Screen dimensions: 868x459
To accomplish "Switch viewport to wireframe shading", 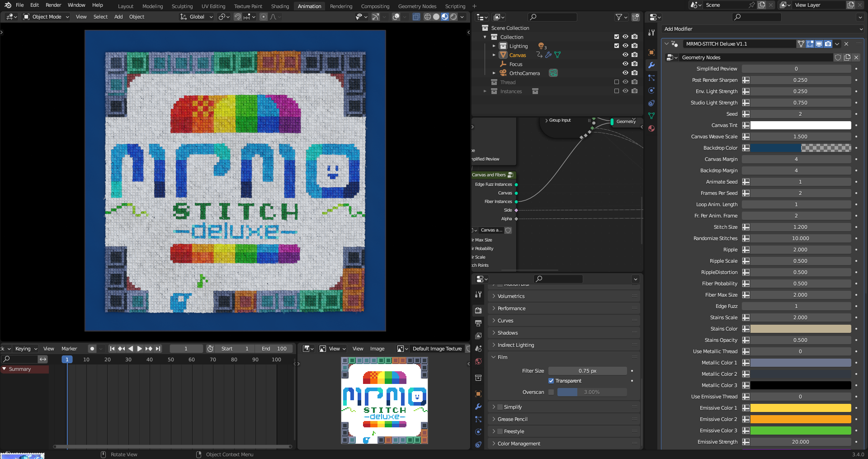I will click(x=427, y=17).
